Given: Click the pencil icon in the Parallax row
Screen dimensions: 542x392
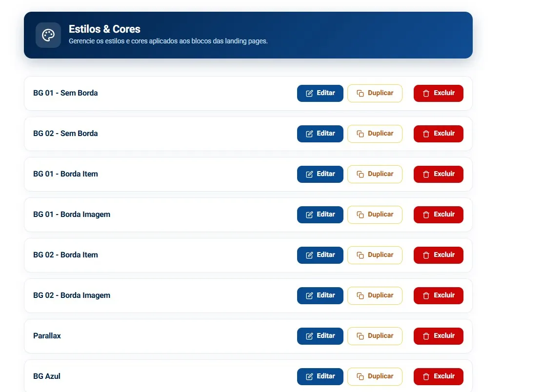Looking at the screenshot, I should click(x=309, y=336).
